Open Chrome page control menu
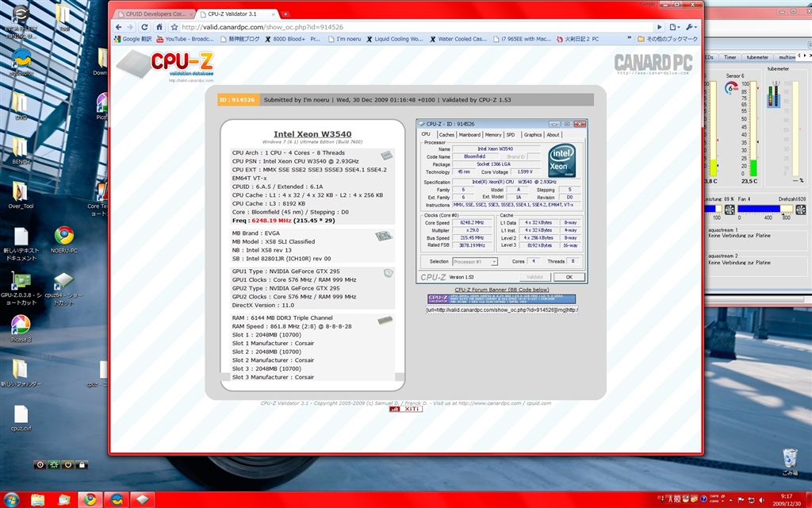The image size is (812, 508). [x=674, y=27]
